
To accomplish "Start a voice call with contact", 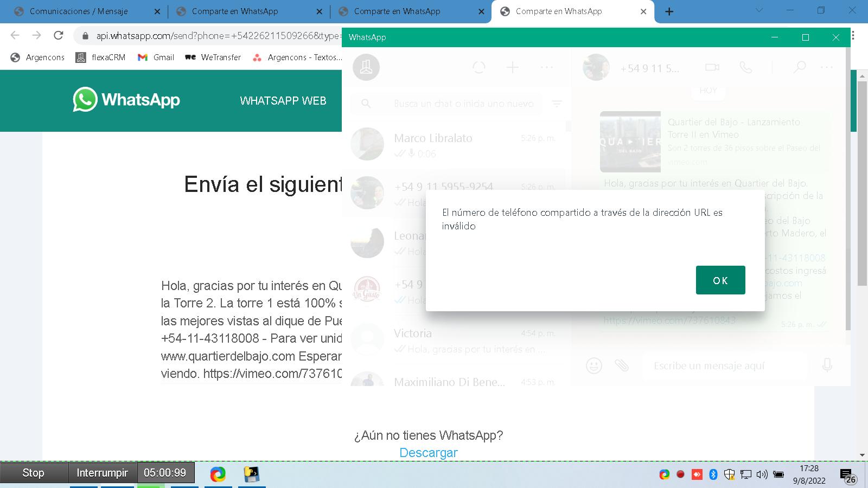I will 746,67.
